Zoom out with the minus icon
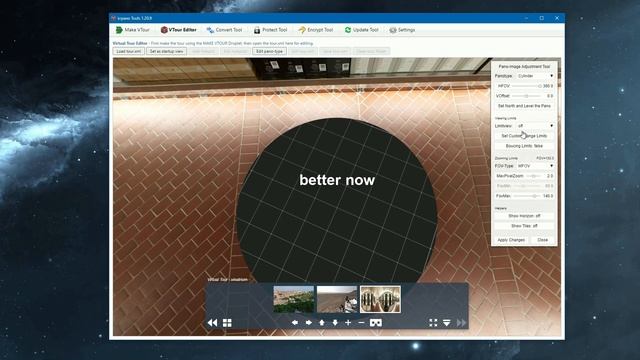 coord(361,322)
